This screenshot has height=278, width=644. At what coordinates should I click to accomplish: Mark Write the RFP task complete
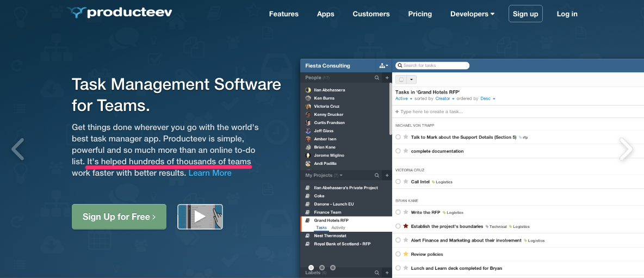(398, 212)
